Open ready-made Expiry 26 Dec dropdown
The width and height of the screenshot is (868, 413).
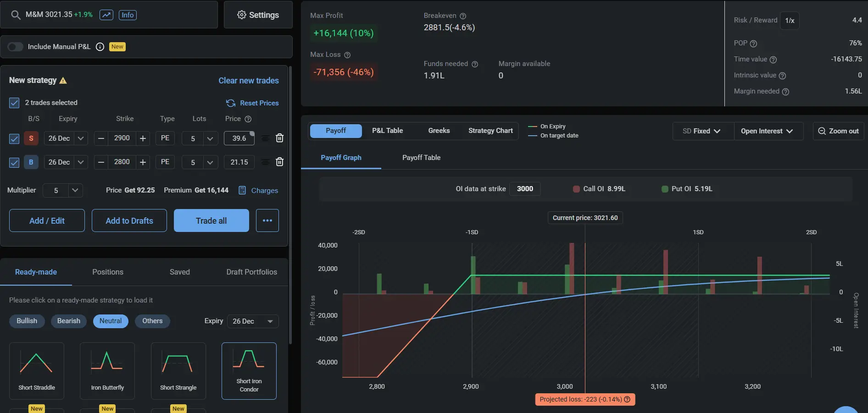click(x=253, y=321)
